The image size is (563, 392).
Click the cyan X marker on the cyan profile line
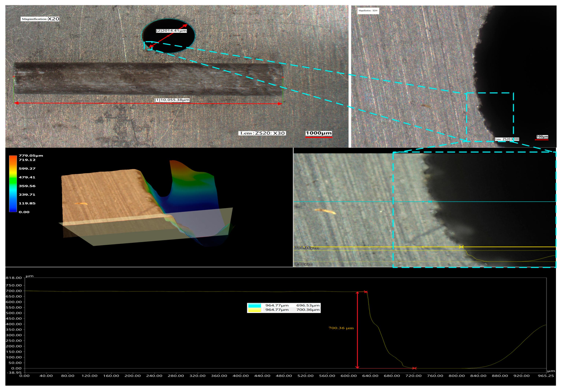[x=430, y=202]
